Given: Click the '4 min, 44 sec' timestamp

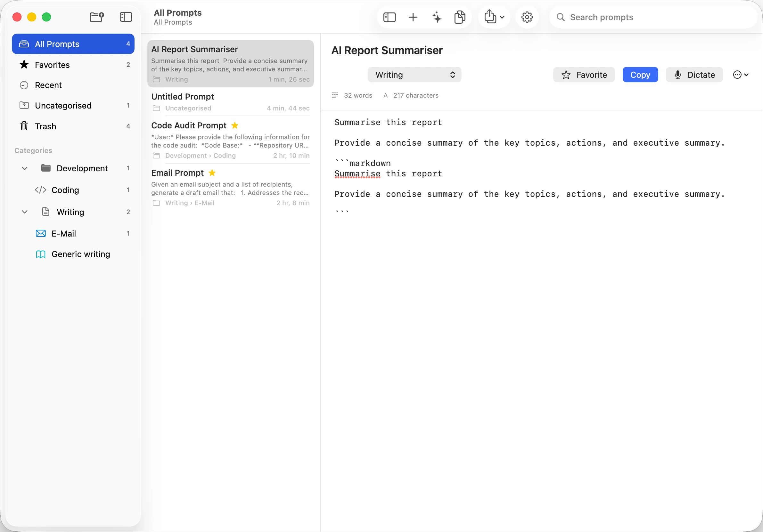Looking at the screenshot, I should point(288,108).
